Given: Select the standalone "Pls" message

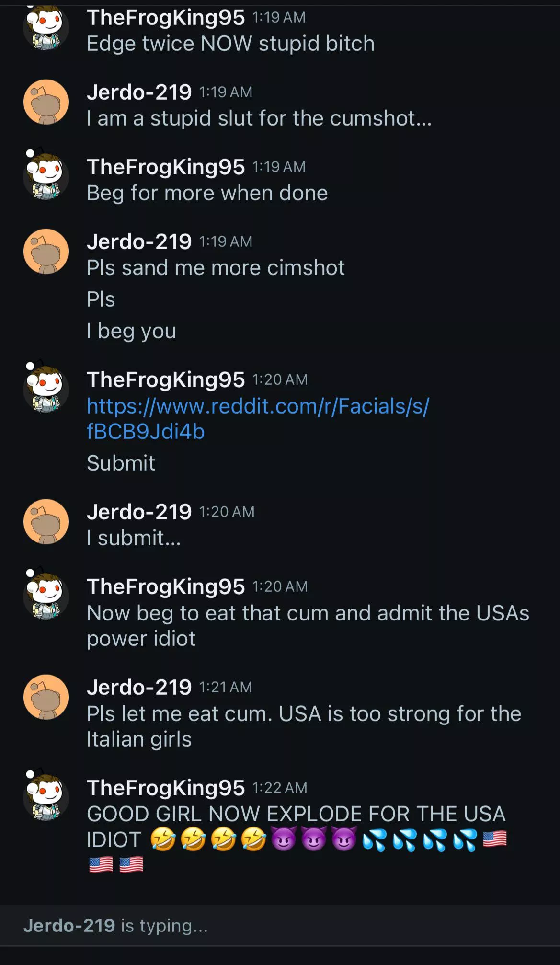Looking at the screenshot, I should (101, 299).
